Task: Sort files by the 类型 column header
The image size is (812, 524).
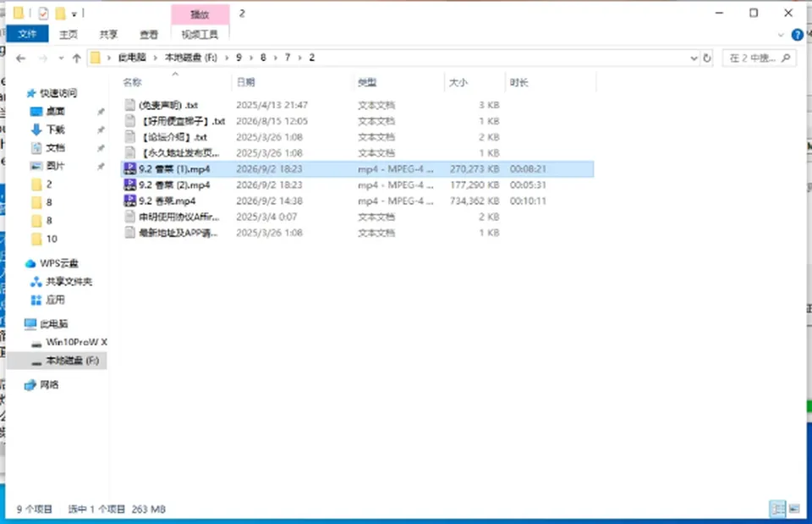Action: pyautogui.click(x=367, y=82)
